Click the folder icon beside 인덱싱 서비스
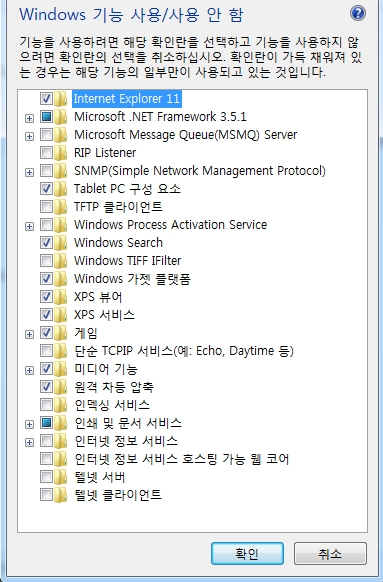Image resolution: width=383 pixels, height=582 pixels. 60,405
